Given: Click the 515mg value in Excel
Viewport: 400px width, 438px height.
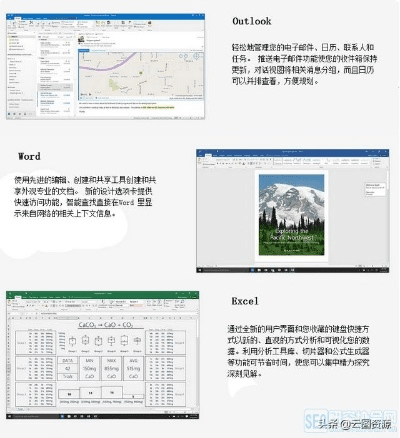Looking at the screenshot, I should pos(133,369).
